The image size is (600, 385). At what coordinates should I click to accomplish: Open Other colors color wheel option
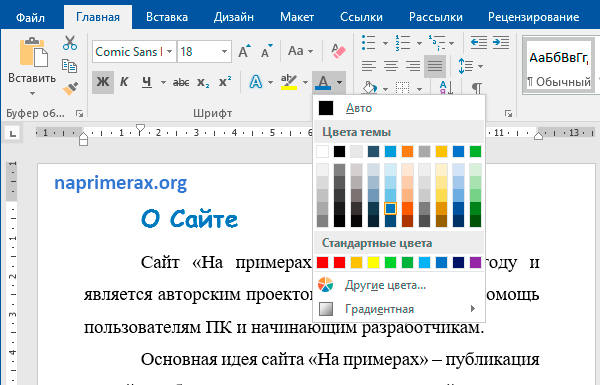coord(399,285)
